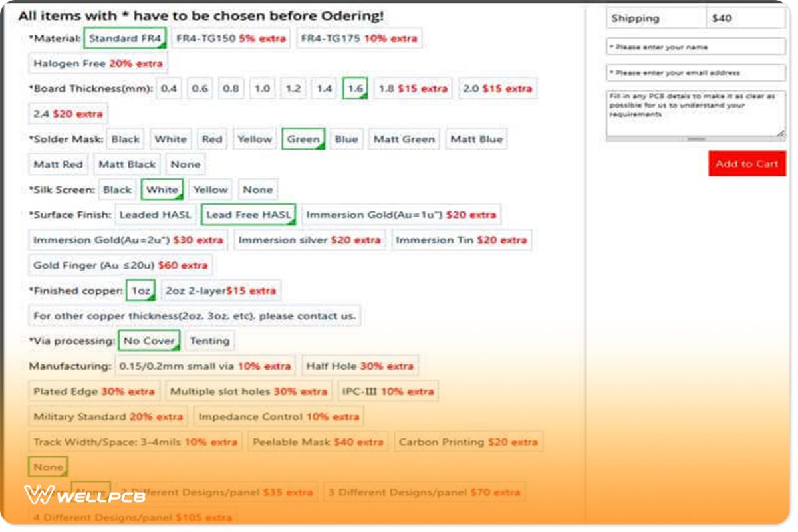The width and height of the screenshot is (798, 532).
Task: Choose Blue solder mask
Action: click(x=346, y=138)
